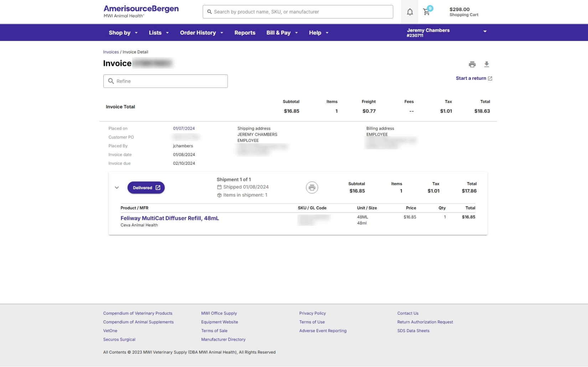Open Contact Us footer link

click(x=408, y=313)
